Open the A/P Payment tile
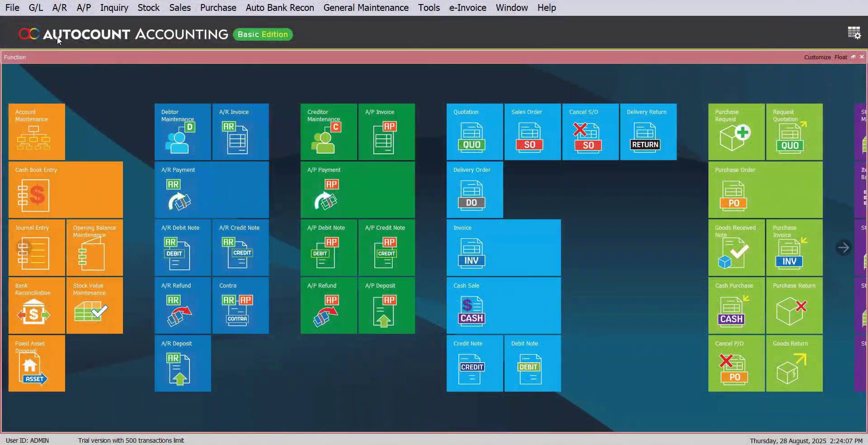Viewport: 868px width, 445px height. pyautogui.click(x=358, y=189)
